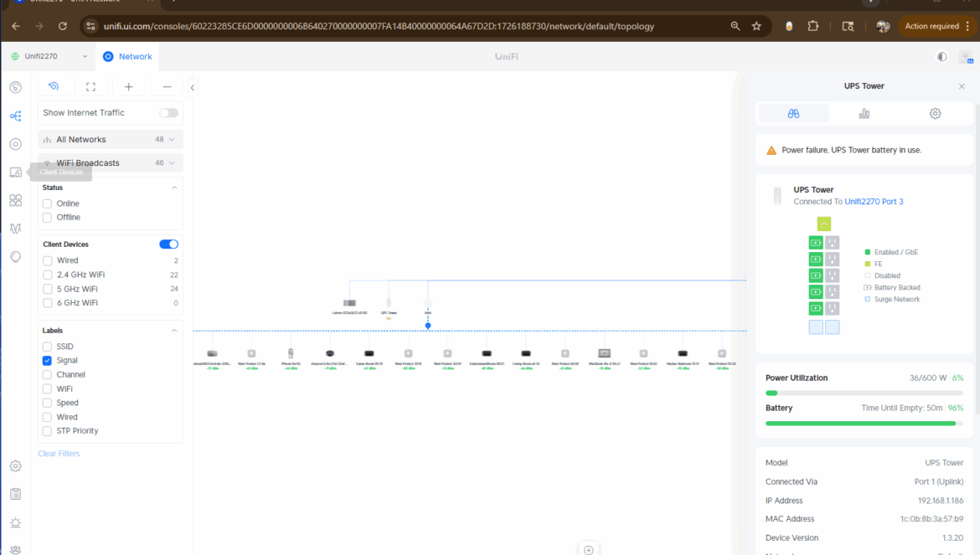The image size is (980, 555).
Task: Switch to UPS Tower overview binoculars tab
Action: [793, 114]
